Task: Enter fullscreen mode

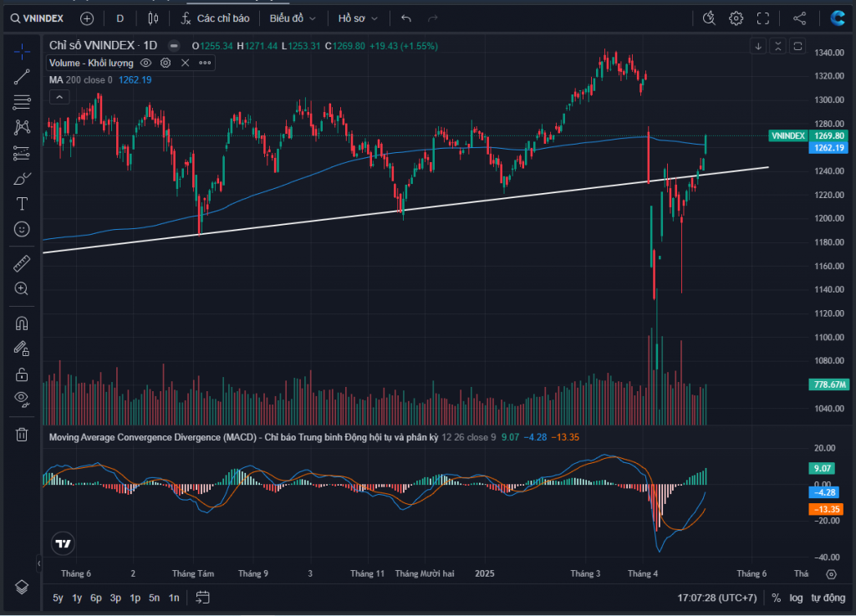Action: [x=762, y=18]
